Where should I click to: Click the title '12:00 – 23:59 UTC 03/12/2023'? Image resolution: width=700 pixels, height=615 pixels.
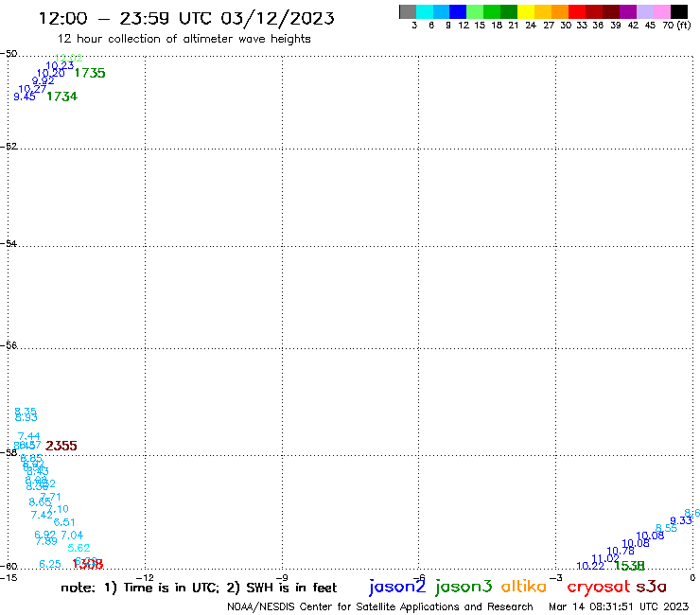[186, 18]
